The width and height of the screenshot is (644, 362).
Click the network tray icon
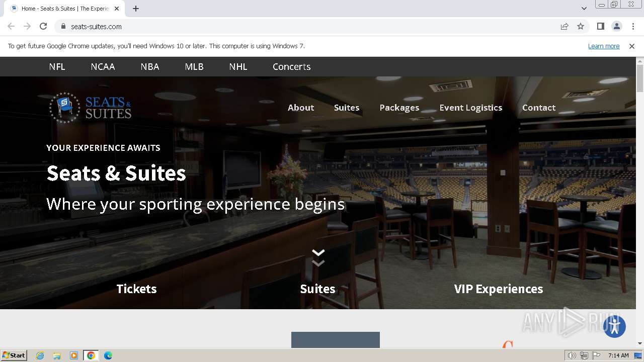click(584, 355)
